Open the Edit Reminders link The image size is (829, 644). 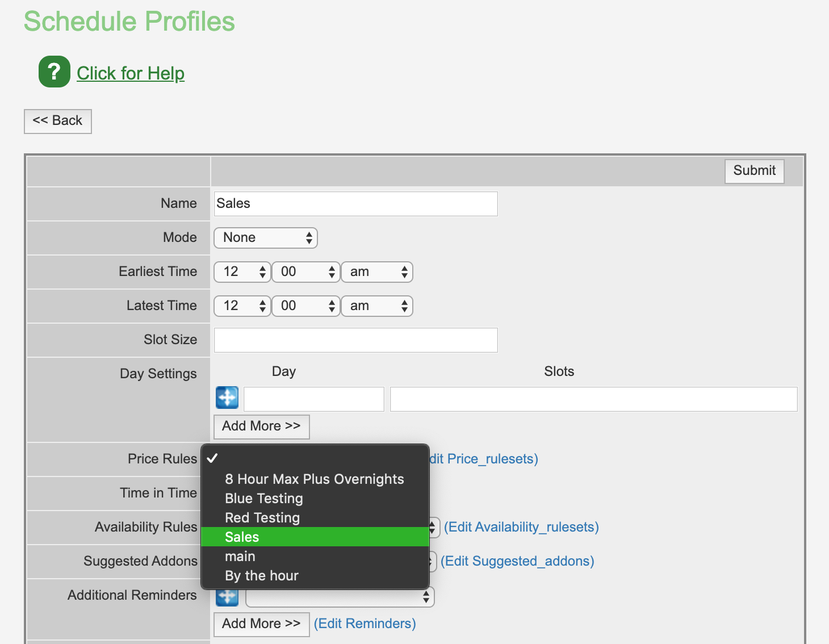point(365,624)
